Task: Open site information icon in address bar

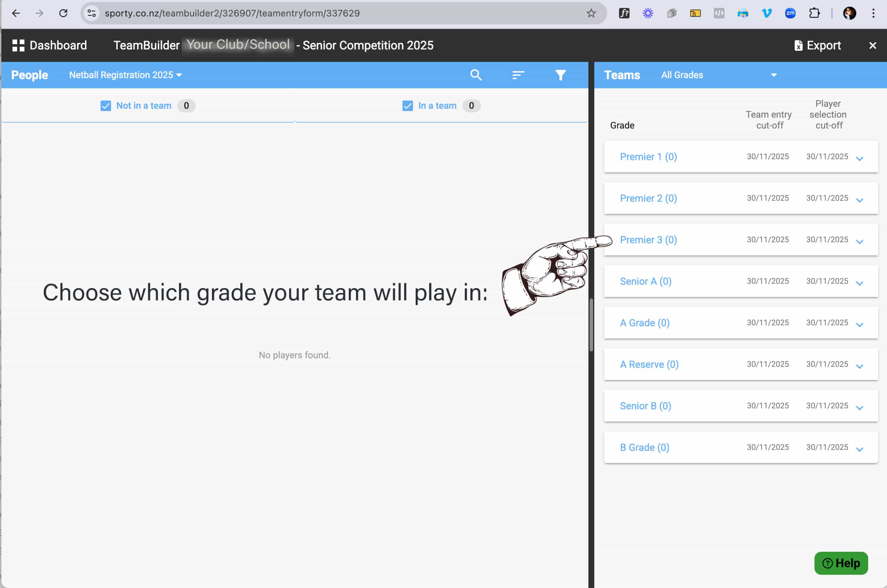Action: [91, 14]
